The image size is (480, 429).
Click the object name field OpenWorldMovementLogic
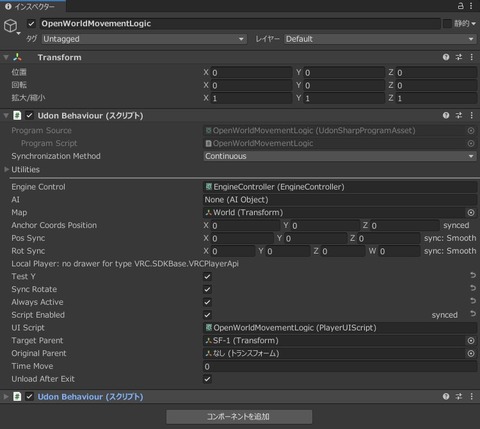[240, 24]
